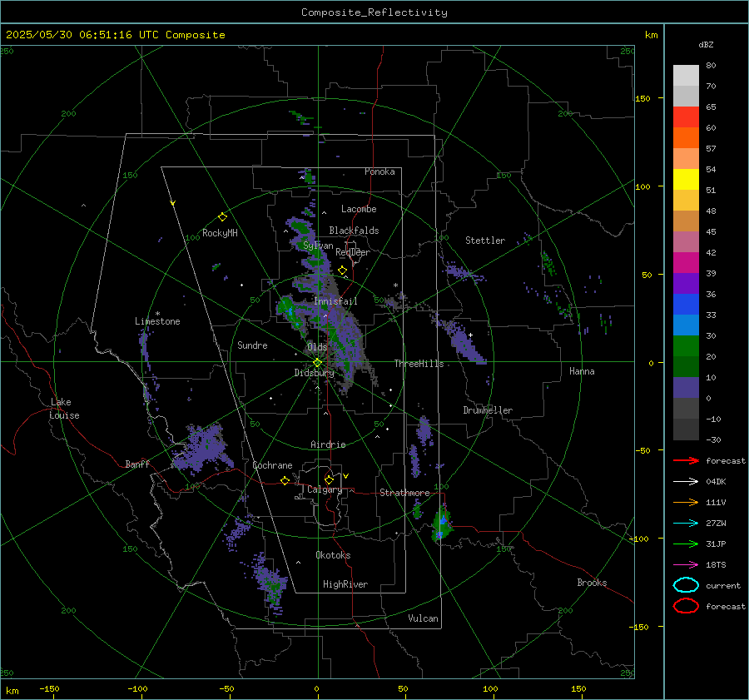This screenshot has width=749, height=700.
Task: Click the orange 111V arrow in the legend
Action: (686, 502)
